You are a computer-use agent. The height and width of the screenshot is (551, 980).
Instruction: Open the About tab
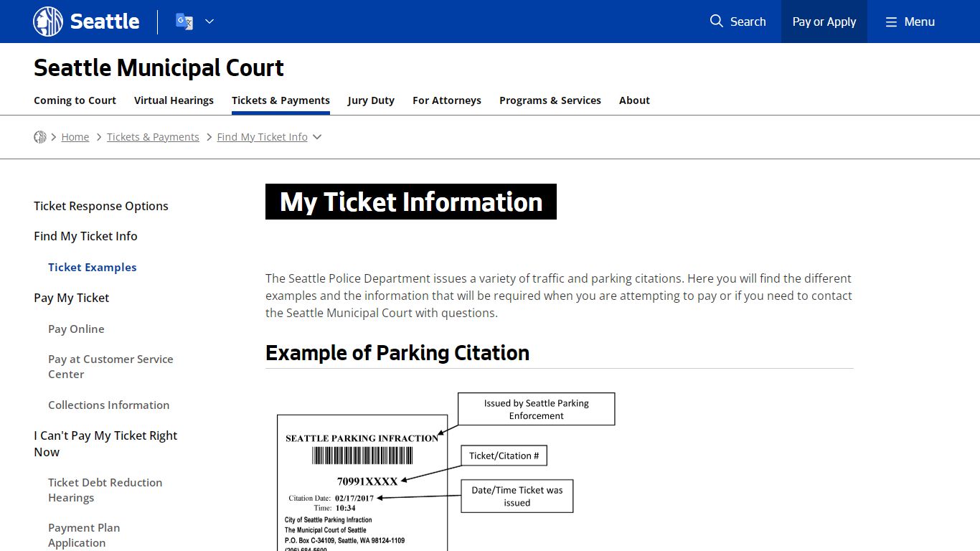coord(634,100)
